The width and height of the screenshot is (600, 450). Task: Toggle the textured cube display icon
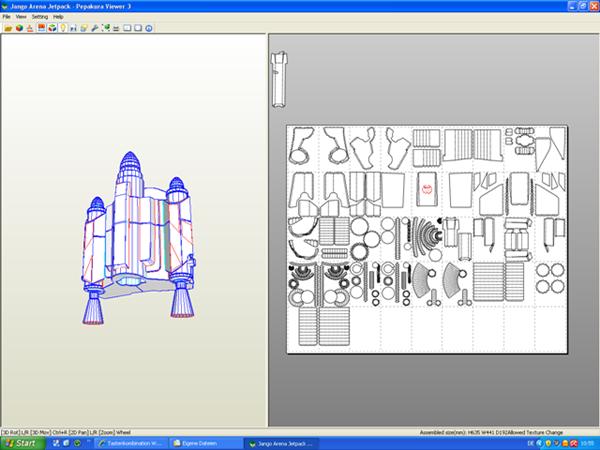(51, 28)
